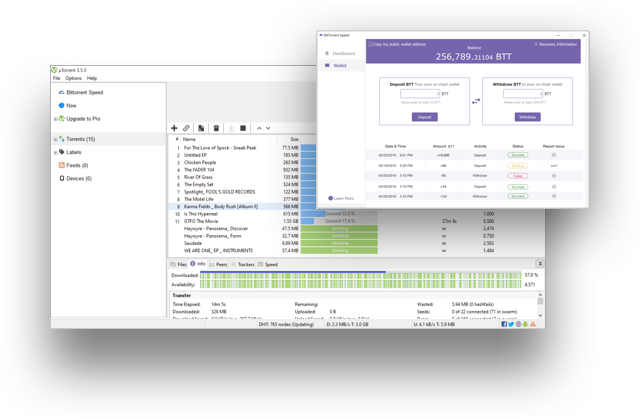Copy my public wallet address
Screen dimensions: 640x419
[397, 44]
